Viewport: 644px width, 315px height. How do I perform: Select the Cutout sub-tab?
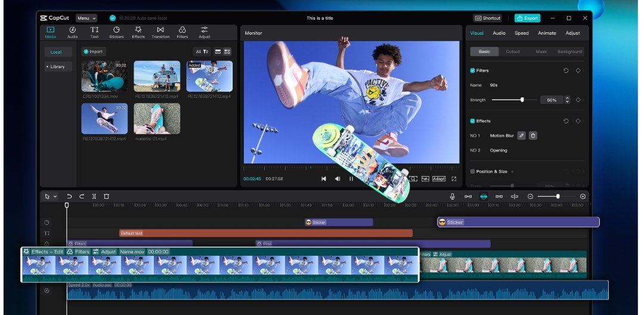point(513,52)
